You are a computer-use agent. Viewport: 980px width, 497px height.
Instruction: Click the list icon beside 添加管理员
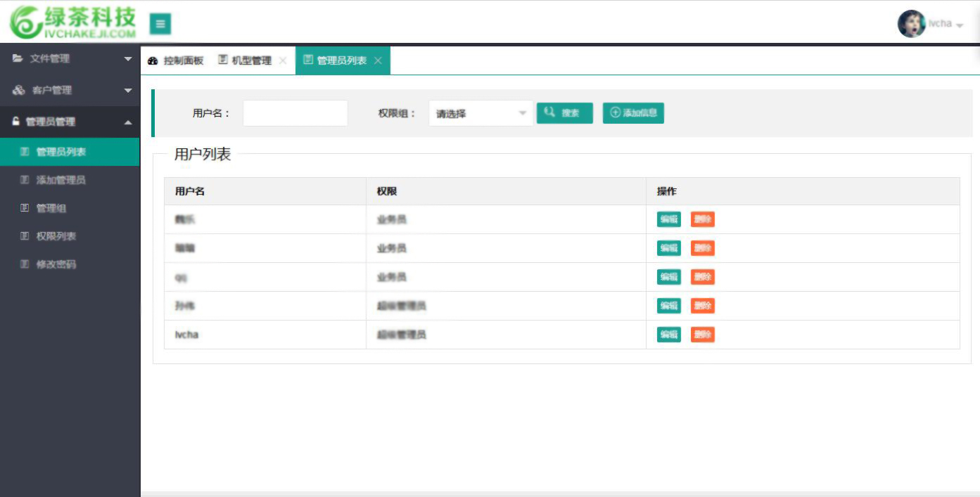25,180
